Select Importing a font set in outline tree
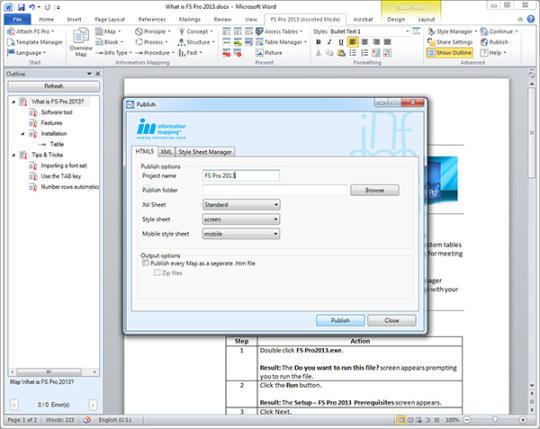 pyautogui.click(x=64, y=166)
